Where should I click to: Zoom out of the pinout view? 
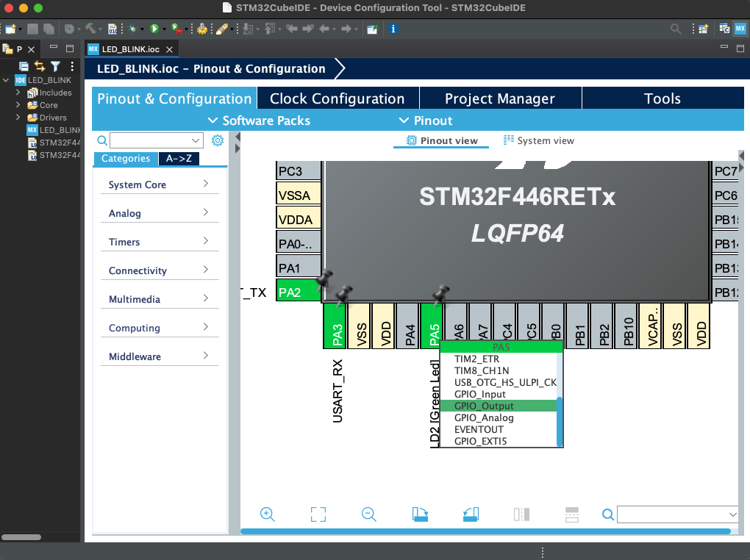pos(369,514)
